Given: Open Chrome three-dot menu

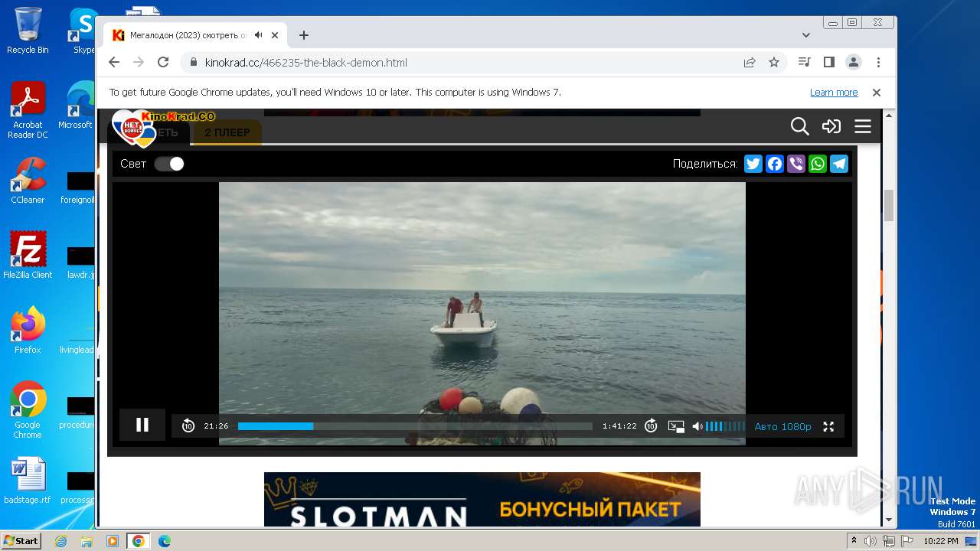Looking at the screenshot, I should (x=878, y=63).
